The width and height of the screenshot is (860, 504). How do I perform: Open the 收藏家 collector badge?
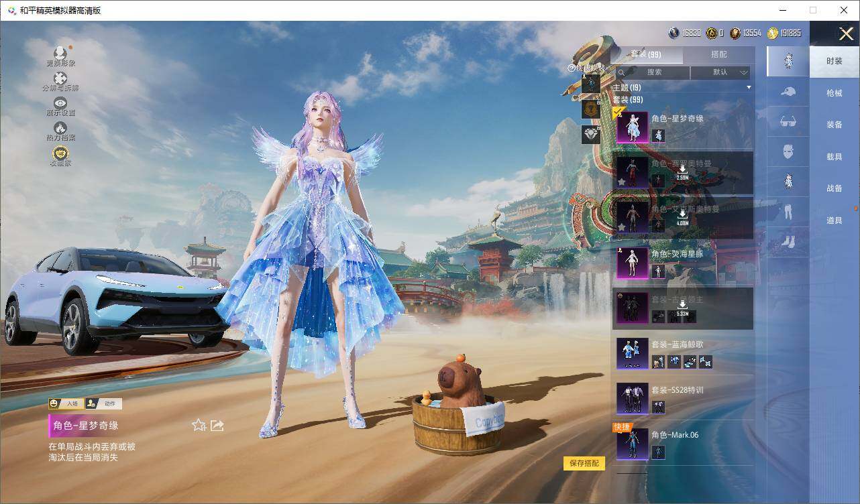click(60, 153)
